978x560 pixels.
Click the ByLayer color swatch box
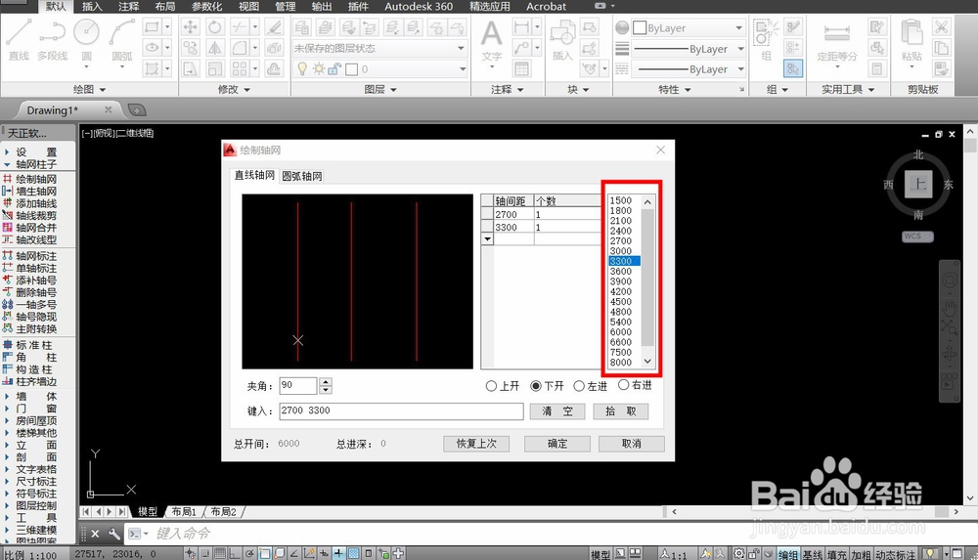[640, 28]
